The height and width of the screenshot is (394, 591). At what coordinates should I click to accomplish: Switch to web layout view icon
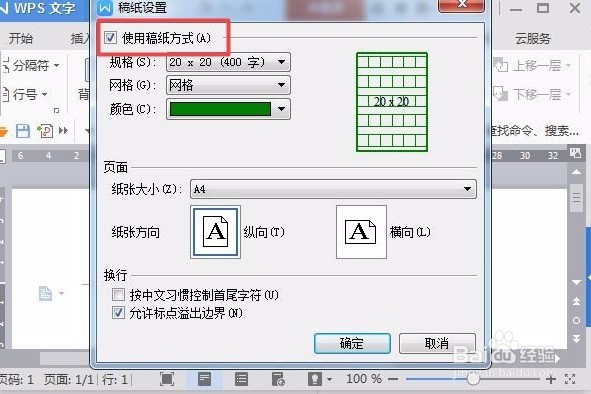tap(278, 379)
